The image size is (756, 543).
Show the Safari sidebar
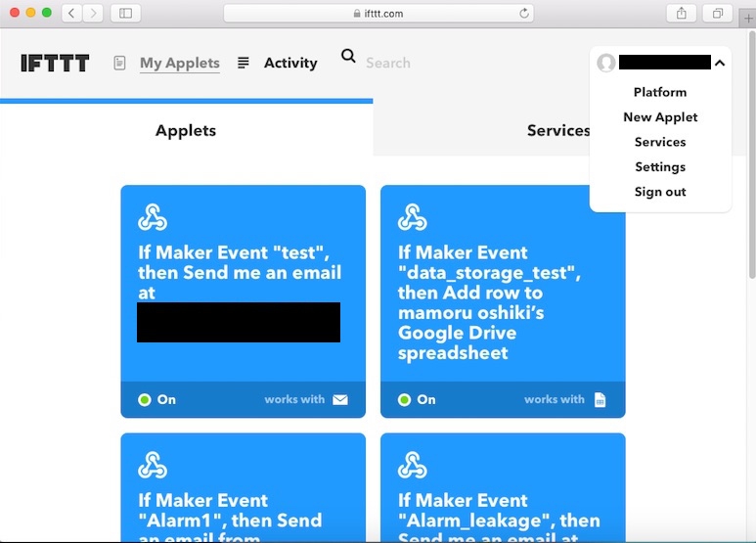tap(125, 13)
